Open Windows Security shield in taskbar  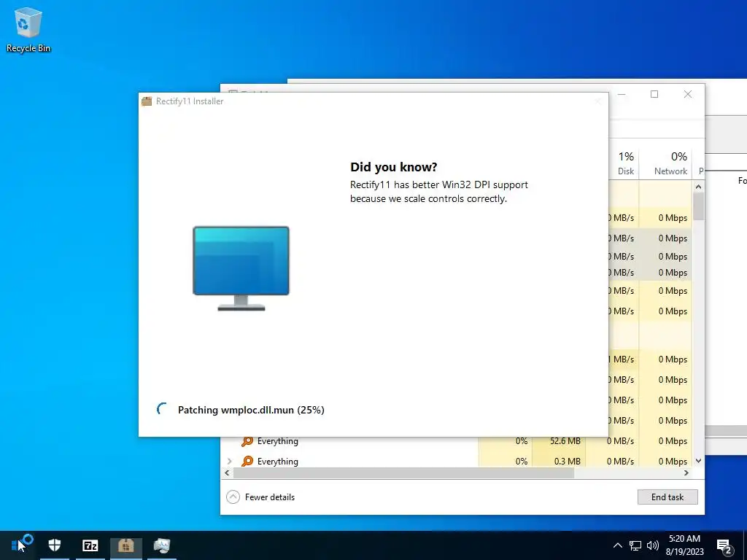click(54, 545)
